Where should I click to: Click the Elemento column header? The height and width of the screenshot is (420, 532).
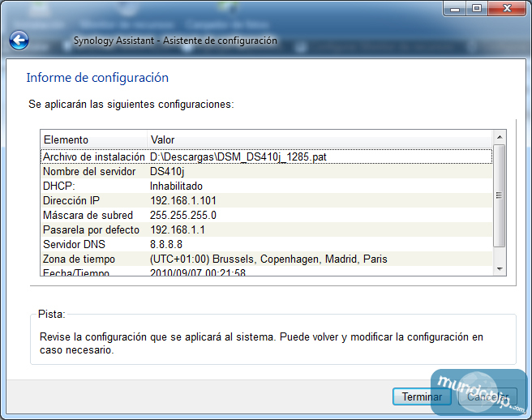click(x=93, y=139)
